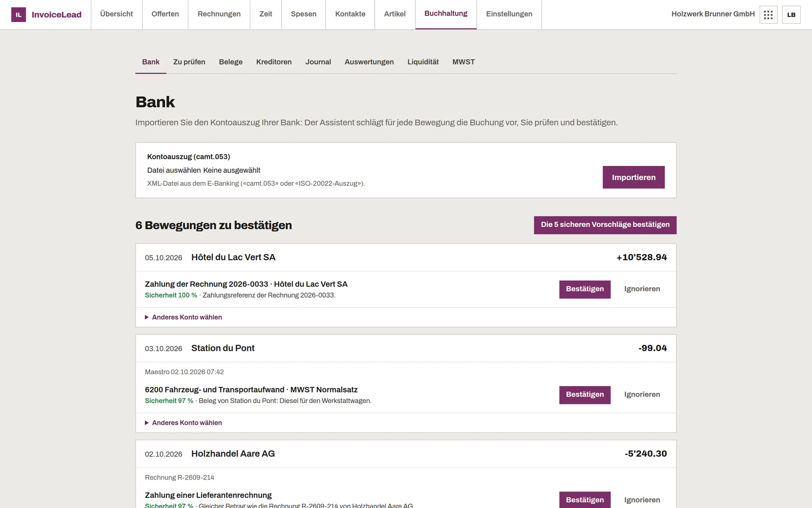Click the text Sicherheit 100 %

171,295
